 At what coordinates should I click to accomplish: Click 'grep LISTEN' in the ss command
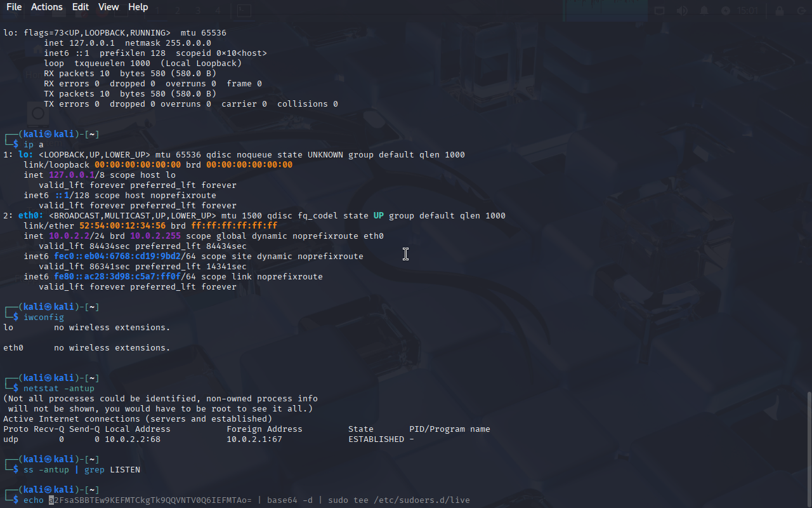point(112,470)
